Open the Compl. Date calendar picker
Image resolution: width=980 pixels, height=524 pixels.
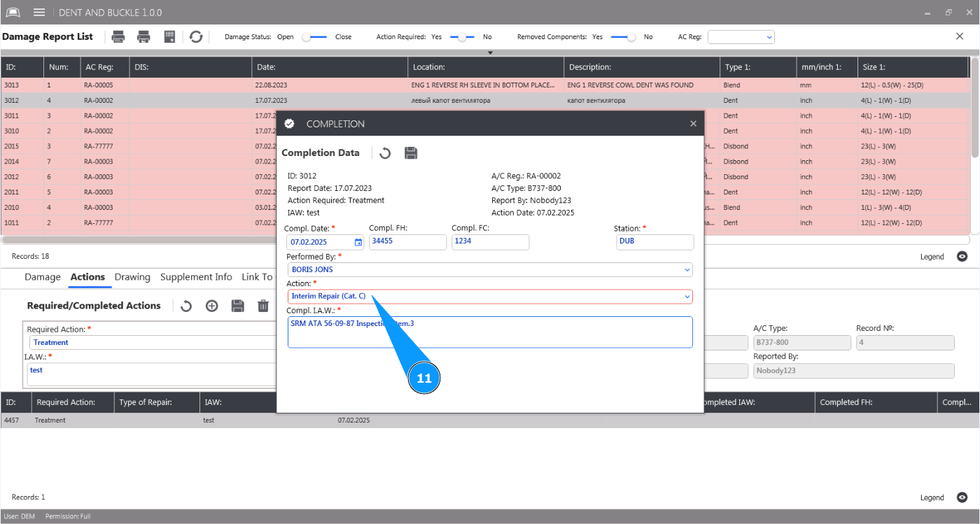358,242
